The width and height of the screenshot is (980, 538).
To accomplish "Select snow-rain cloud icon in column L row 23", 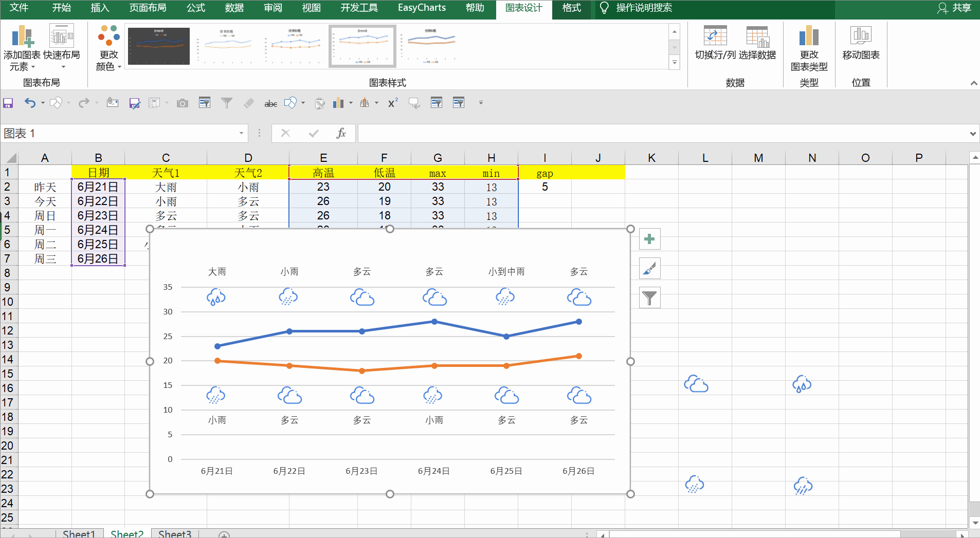I will 694,484.
